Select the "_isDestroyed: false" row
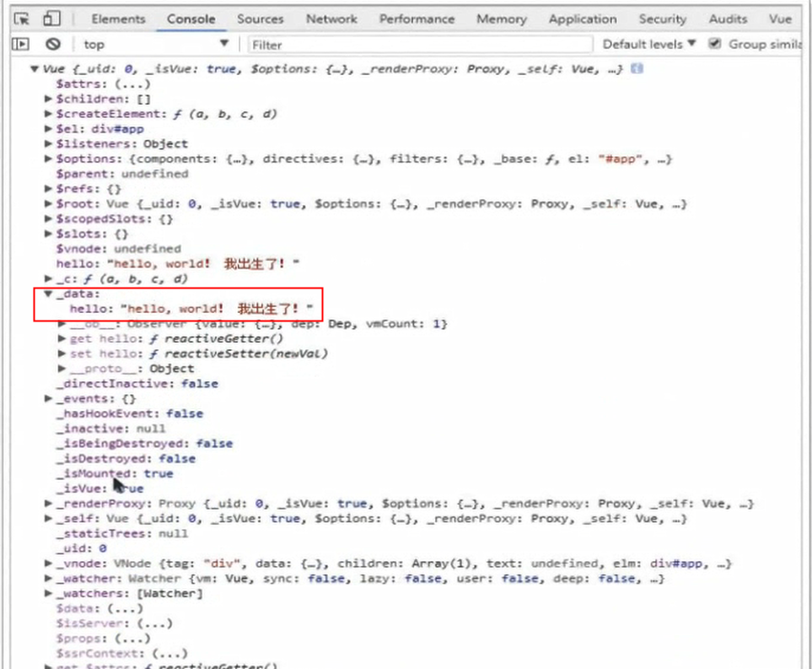The height and width of the screenshot is (669, 812). (126, 459)
